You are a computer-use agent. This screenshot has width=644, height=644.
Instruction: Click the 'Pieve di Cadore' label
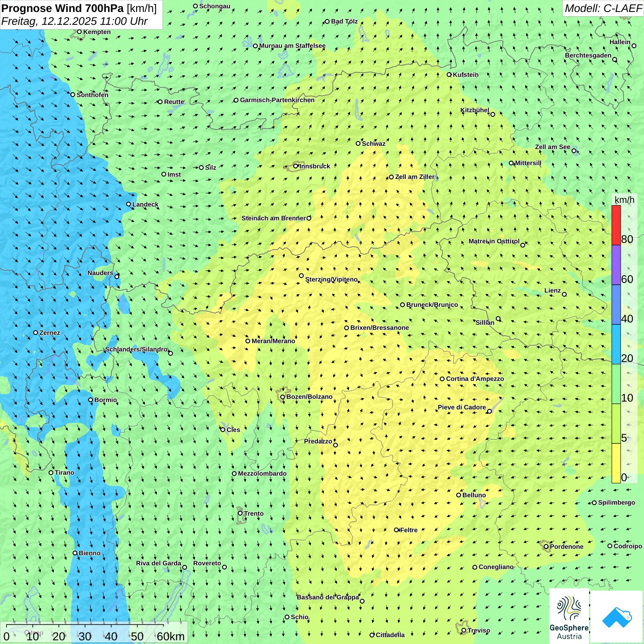pos(462,407)
